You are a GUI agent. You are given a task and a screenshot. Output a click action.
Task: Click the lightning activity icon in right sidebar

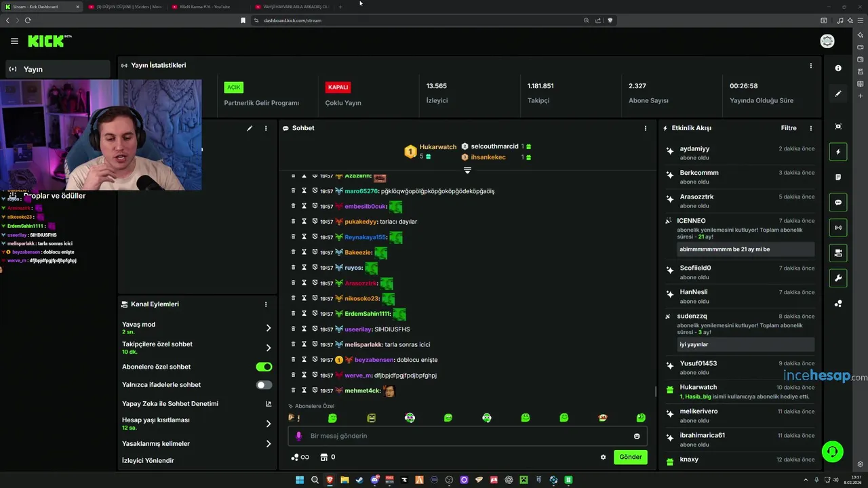(838, 152)
